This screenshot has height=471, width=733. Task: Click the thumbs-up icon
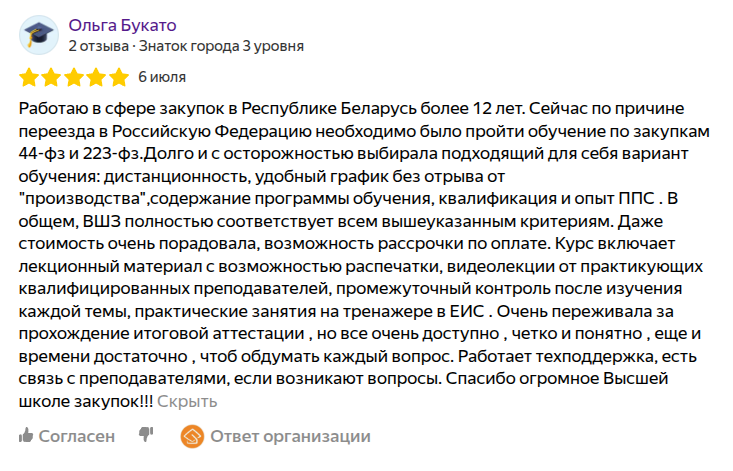27,436
